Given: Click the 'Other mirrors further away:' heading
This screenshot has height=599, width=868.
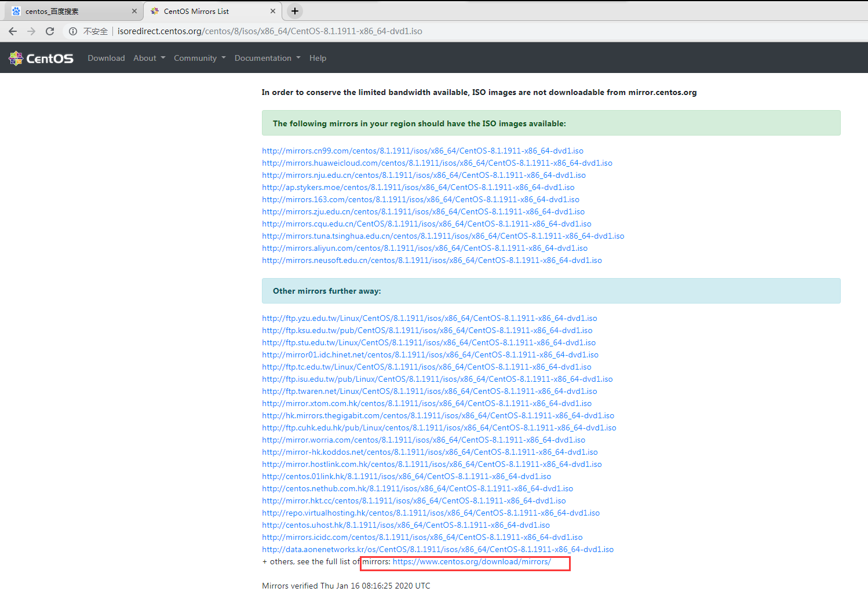Looking at the screenshot, I should coord(327,291).
